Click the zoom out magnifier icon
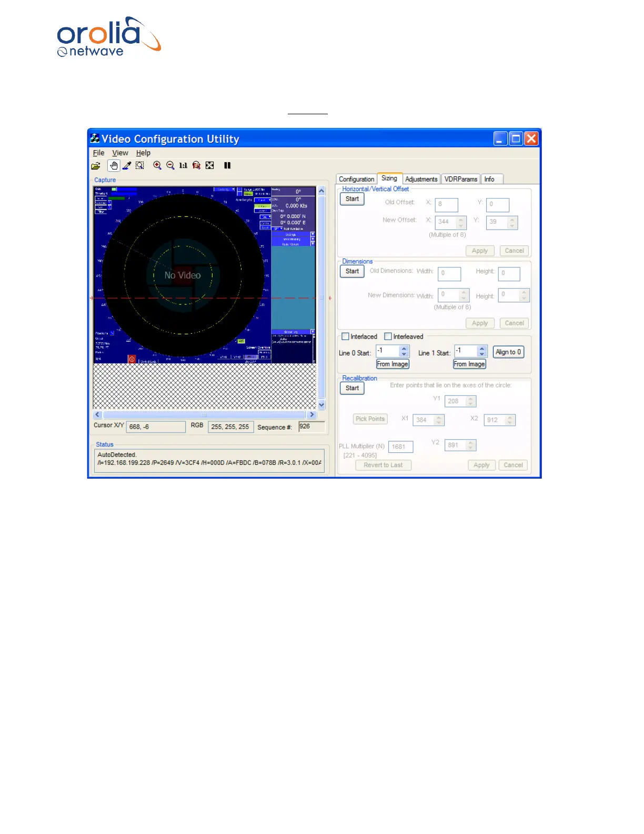Viewport: 644px width, 834px height. click(170, 165)
